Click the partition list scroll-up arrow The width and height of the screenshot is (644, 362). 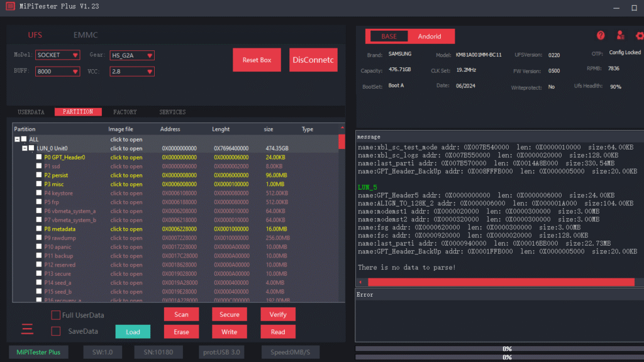coord(341,128)
